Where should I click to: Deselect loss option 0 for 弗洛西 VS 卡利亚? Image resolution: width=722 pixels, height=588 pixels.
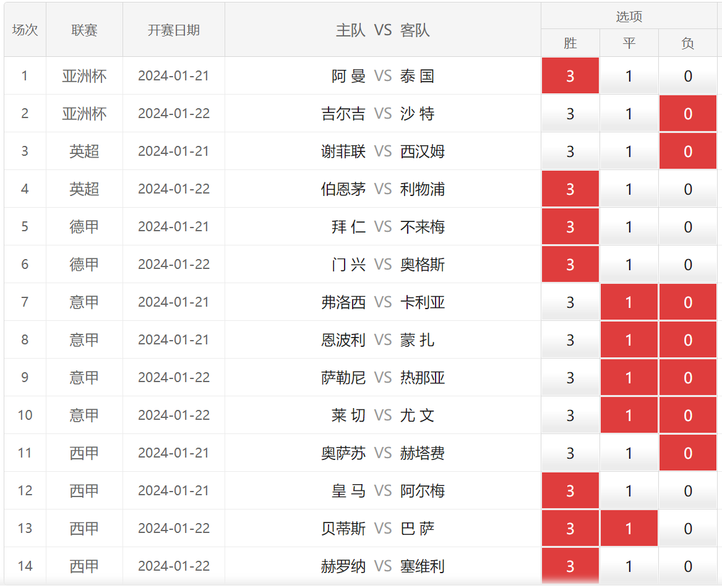pos(688,302)
